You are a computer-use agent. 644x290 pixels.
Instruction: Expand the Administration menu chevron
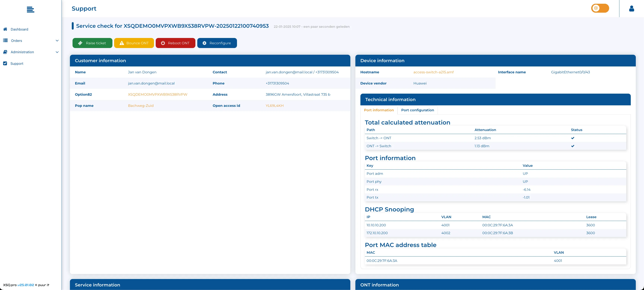click(x=57, y=52)
